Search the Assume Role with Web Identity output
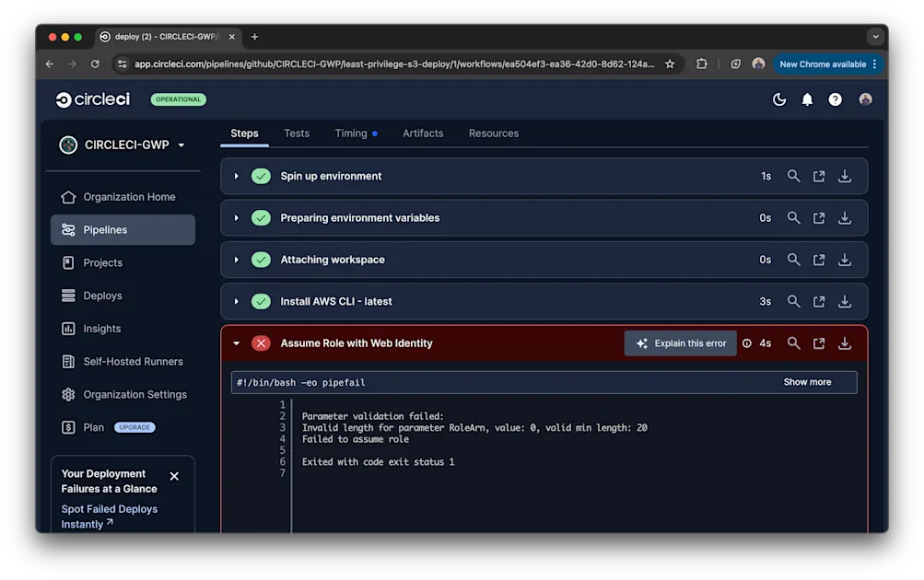Viewport: 924px width, 580px height. click(793, 343)
